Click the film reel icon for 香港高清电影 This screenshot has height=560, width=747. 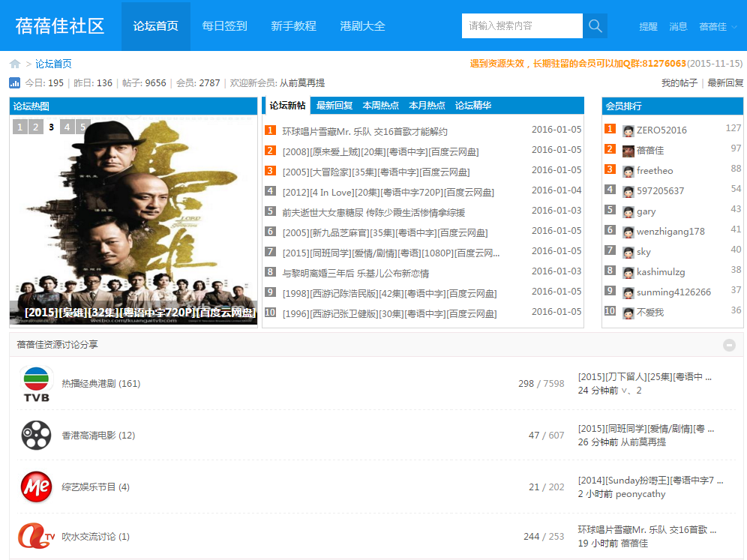(34, 435)
